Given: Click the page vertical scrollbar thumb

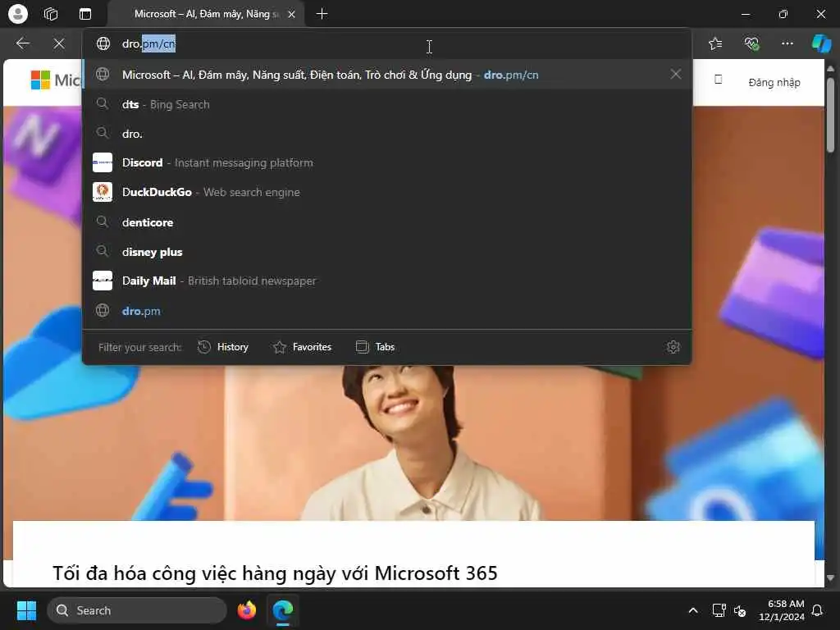Looking at the screenshot, I should pyautogui.click(x=830, y=115).
